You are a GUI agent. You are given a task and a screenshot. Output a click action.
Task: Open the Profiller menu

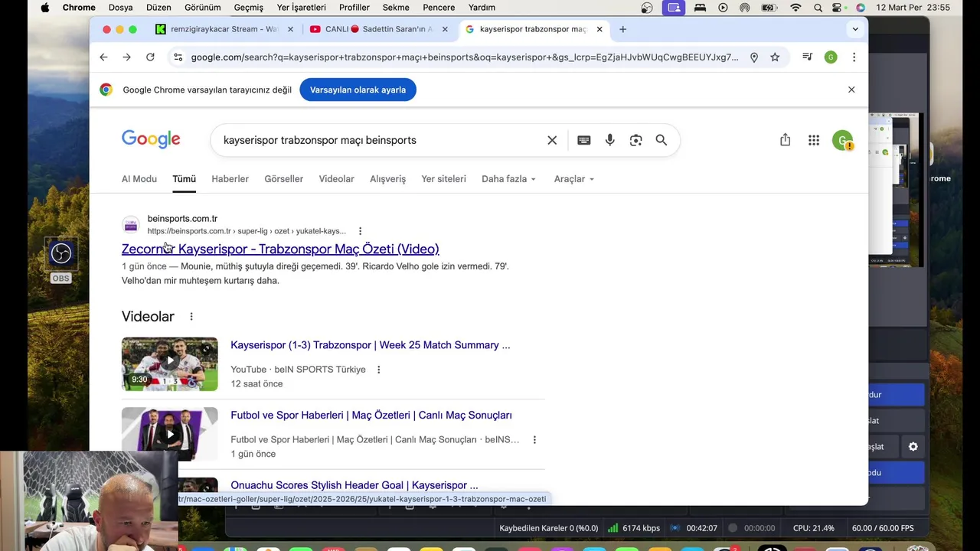click(x=354, y=8)
